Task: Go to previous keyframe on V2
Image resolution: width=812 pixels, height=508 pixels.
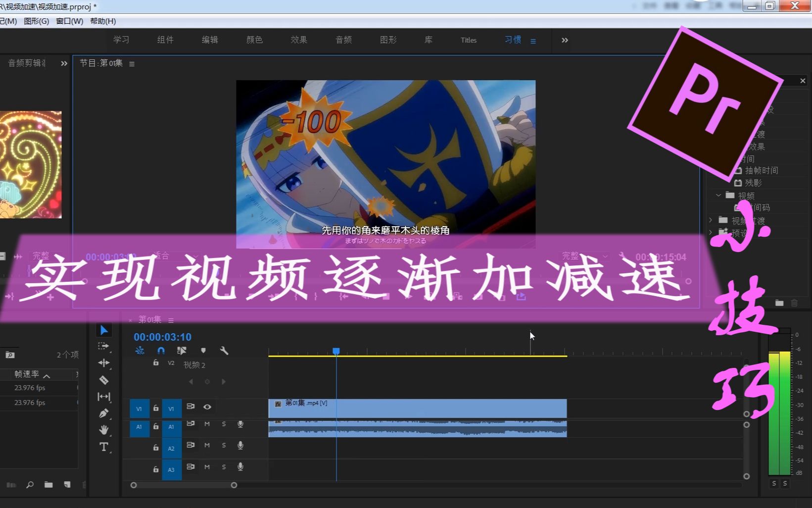Action: 191,382
